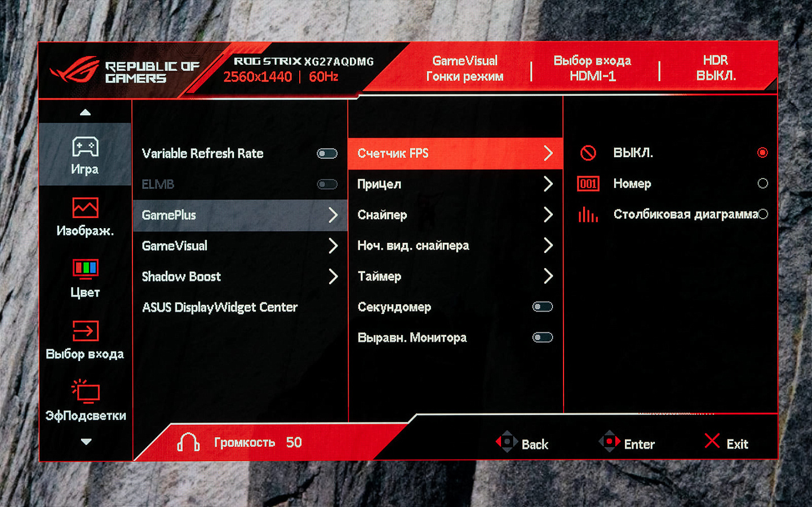Image resolution: width=812 pixels, height=507 pixels.
Task: Open the Цвет color bars icon
Action: click(x=85, y=269)
